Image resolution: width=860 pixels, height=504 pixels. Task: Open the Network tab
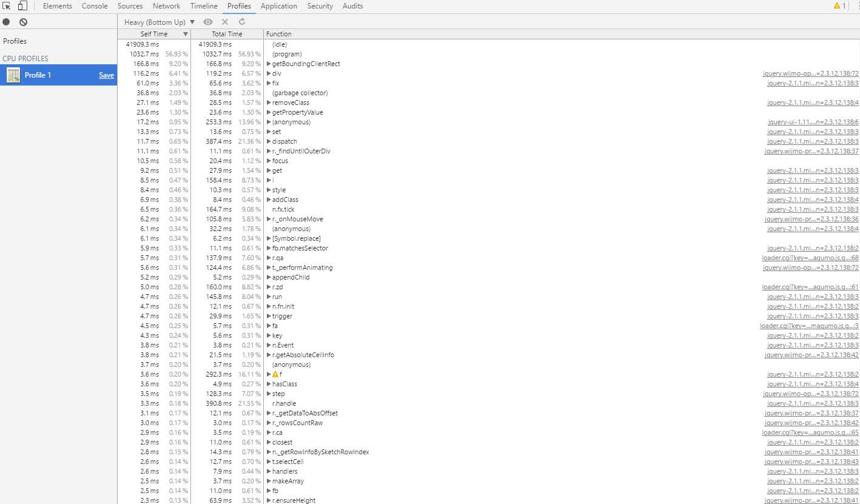click(167, 6)
